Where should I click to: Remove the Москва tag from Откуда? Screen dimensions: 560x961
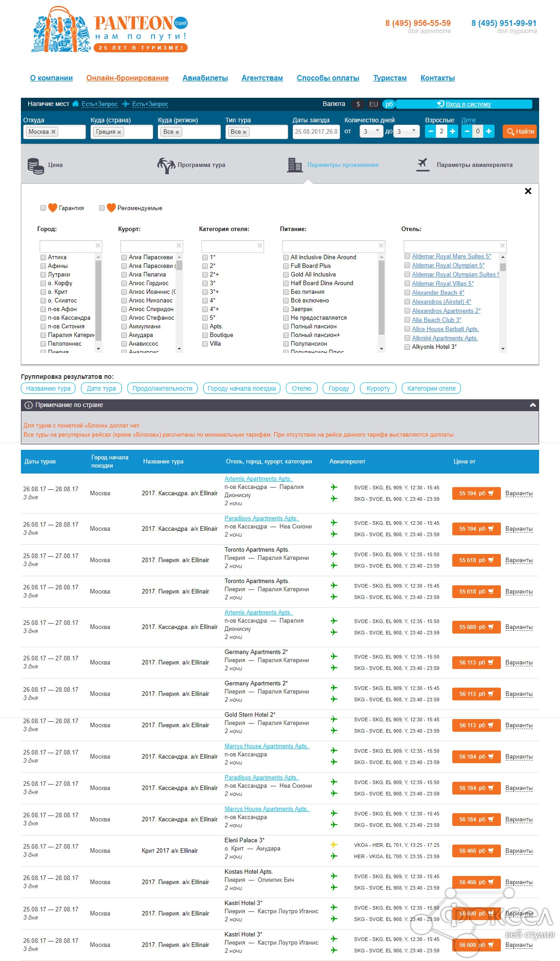tap(53, 131)
